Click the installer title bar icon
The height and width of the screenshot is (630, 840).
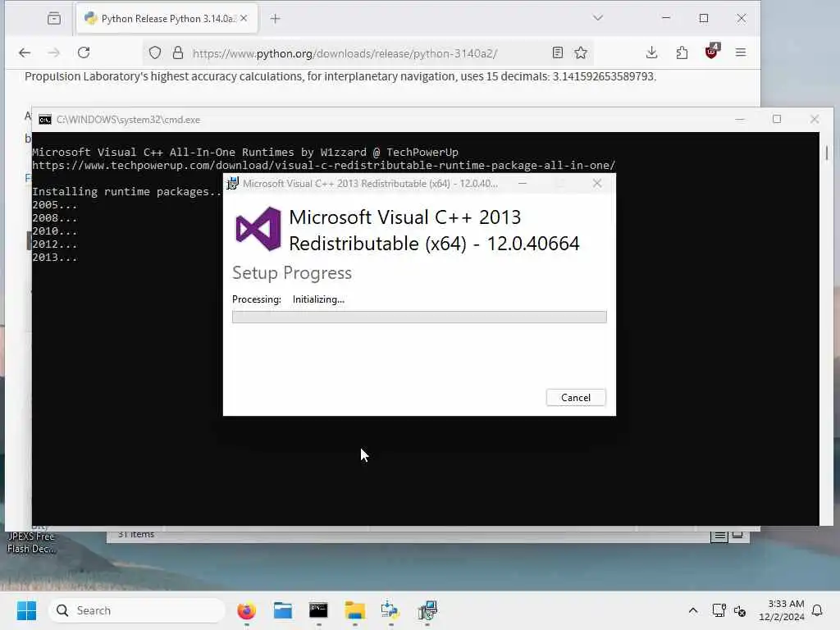pos(232,183)
